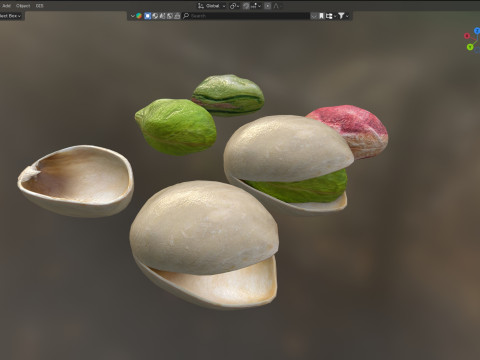The height and width of the screenshot is (360, 480).
Task: Open the Add menu
Action: coord(7,6)
